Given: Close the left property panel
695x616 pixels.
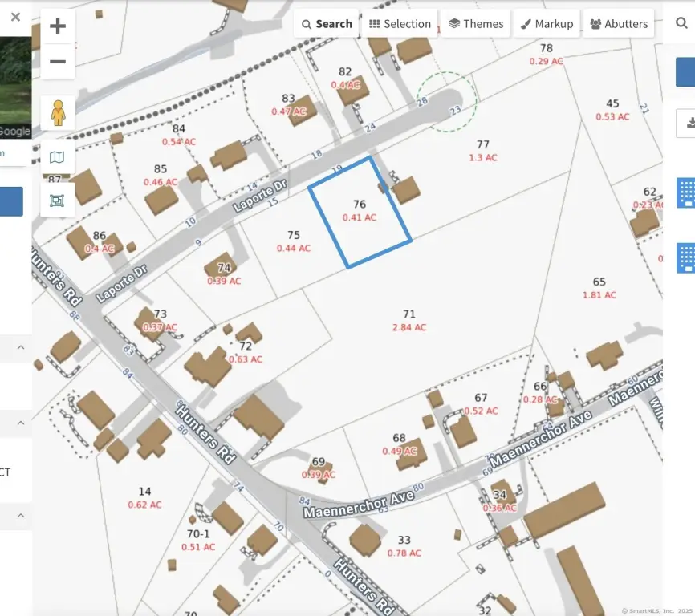Looking at the screenshot, I should pyautogui.click(x=15, y=17).
